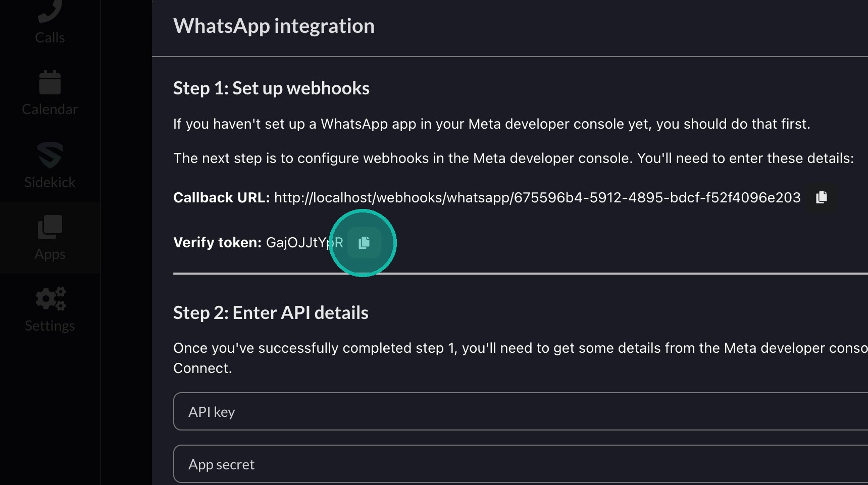Click the Step 1: Set up webhooks heading
Viewport: 868px width, 485px height.
271,88
